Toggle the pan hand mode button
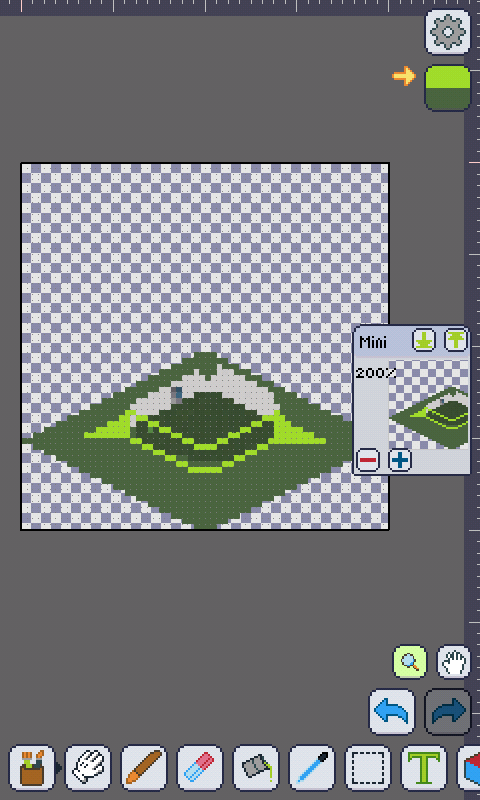The width and height of the screenshot is (480, 800). [x=453, y=662]
